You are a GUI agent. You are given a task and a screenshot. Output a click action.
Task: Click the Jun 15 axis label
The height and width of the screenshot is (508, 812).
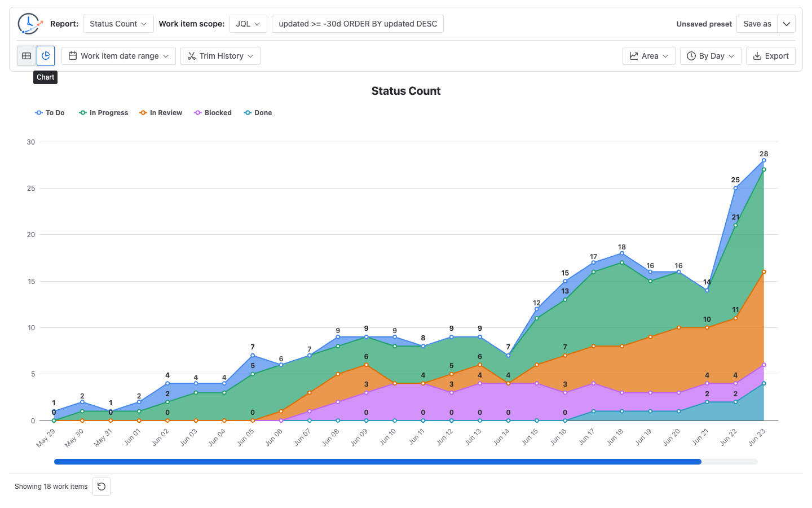point(529,437)
